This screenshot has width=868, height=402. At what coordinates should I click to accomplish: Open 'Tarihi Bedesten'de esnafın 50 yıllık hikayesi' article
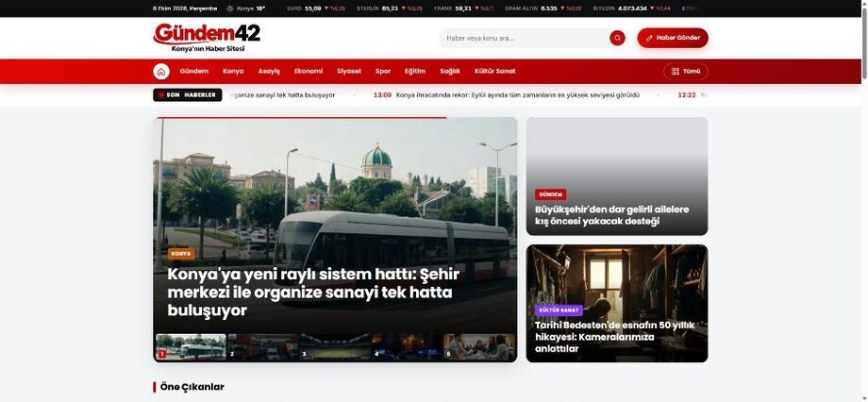614,337
